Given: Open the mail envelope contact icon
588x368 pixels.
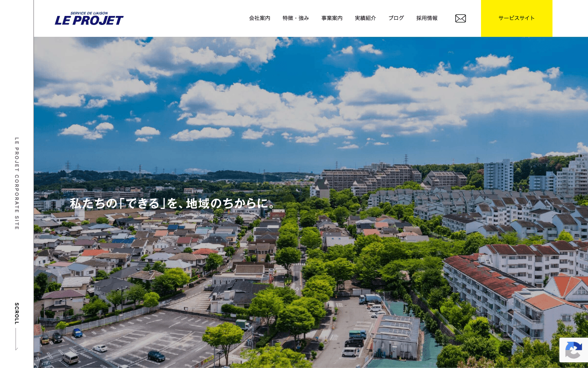Looking at the screenshot, I should pyautogui.click(x=461, y=18).
